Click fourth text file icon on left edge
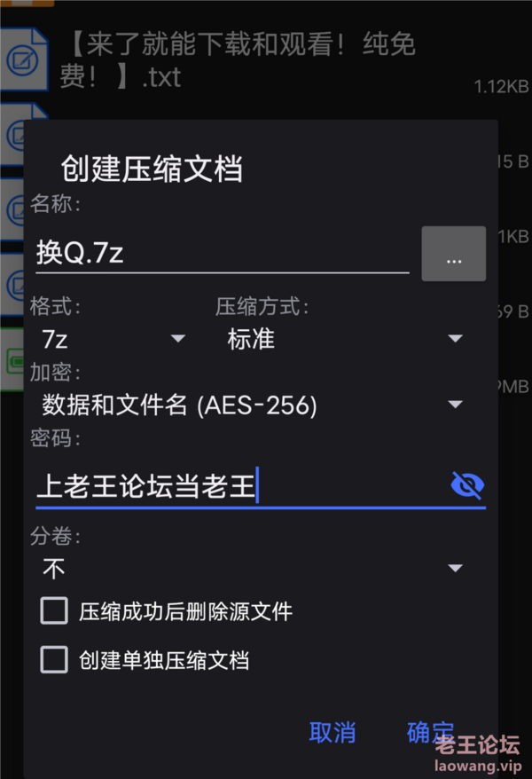Screen dimensions: 532x779 point(12,285)
